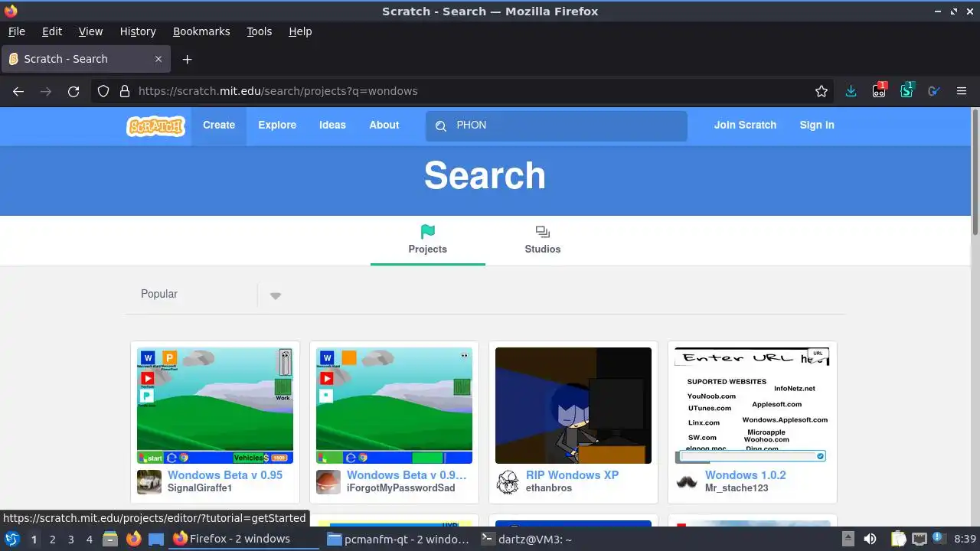
Task: Click author name ethanbros
Action: coord(549,488)
